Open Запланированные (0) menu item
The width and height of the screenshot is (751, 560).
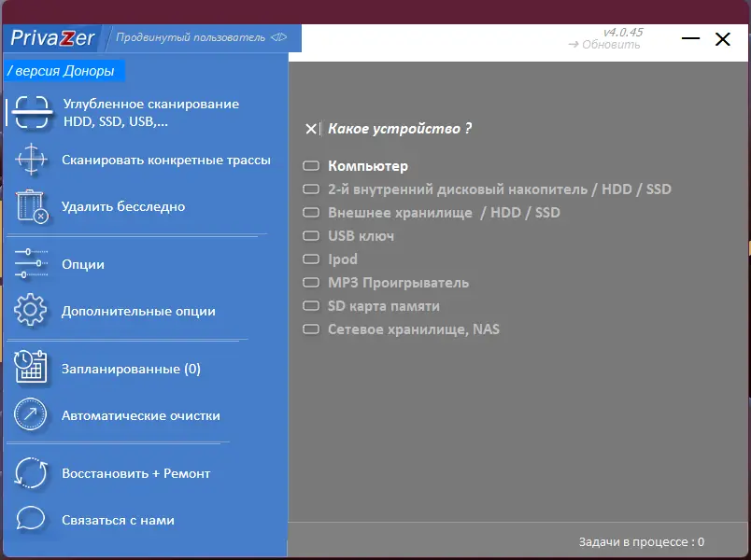(131, 369)
